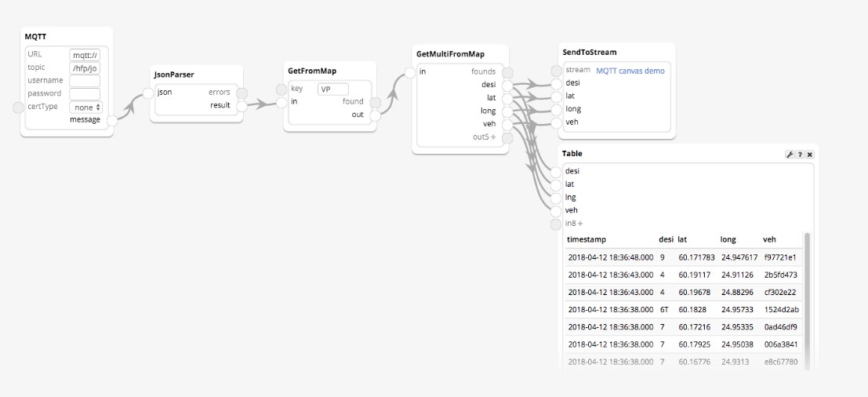Image resolution: width=868 pixels, height=397 pixels.
Task: Focus the MQTT password field
Action: pyautogui.click(x=85, y=94)
